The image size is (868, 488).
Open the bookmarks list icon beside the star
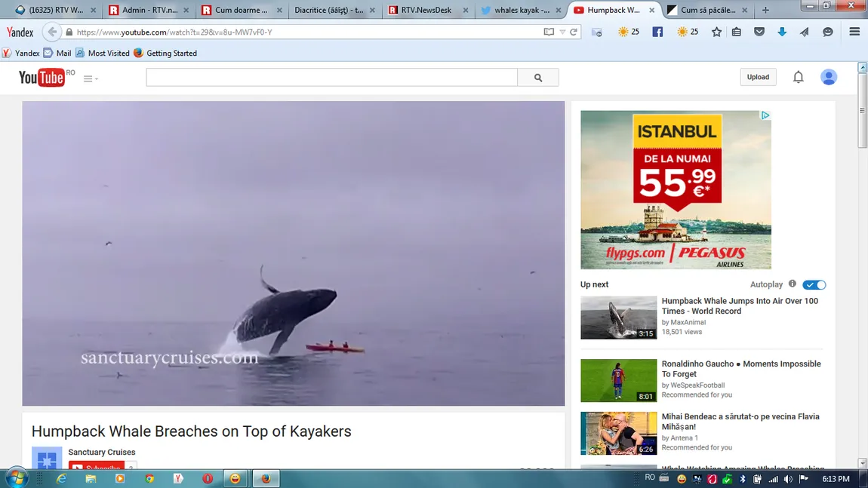pos(736,32)
